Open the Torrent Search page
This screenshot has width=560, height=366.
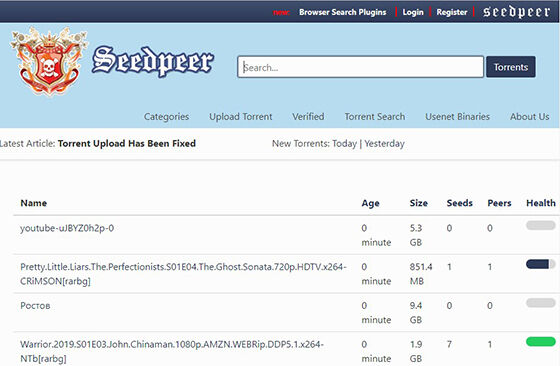[x=375, y=117]
